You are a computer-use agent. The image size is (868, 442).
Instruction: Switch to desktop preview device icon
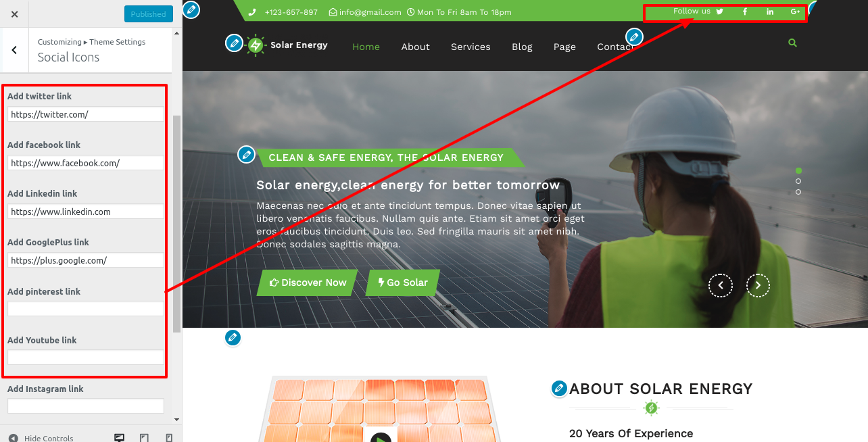pyautogui.click(x=120, y=438)
